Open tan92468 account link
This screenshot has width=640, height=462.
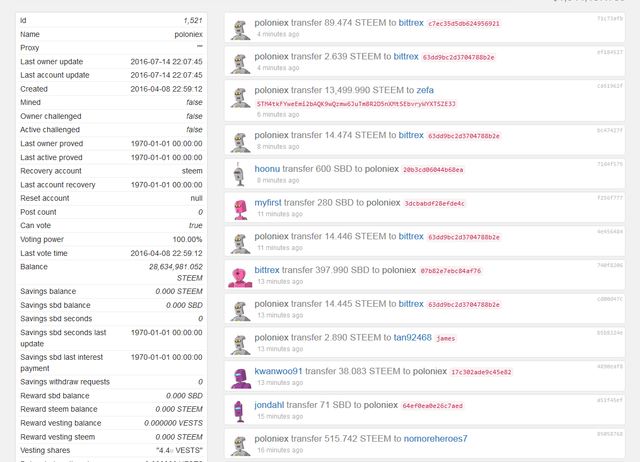pos(412,338)
